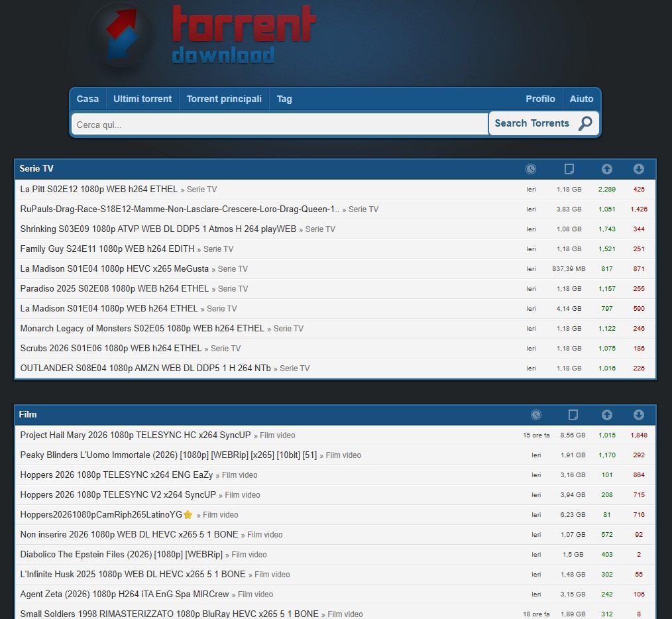This screenshot has width=672, height=619.
Task: Click the seeders up-arrow icon in Serie TV header
Action: click(x=606, y=169)
